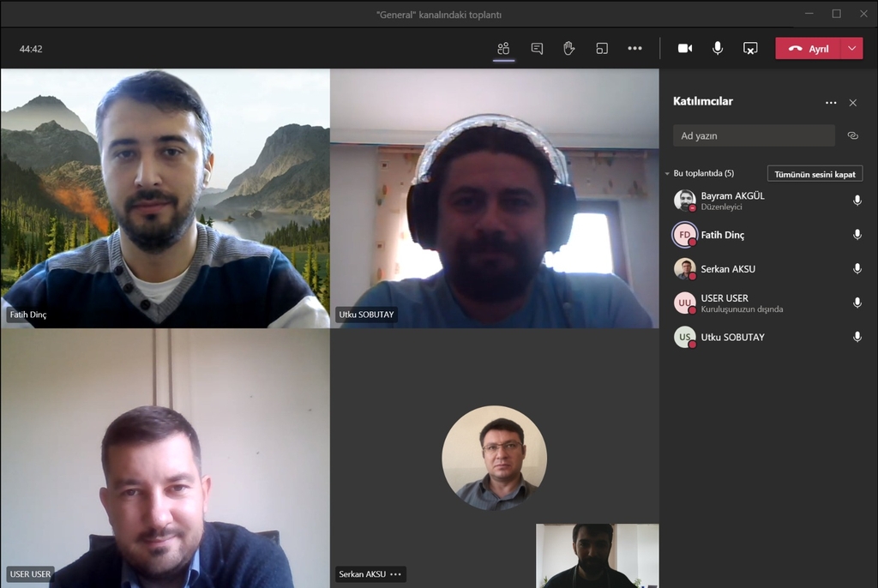
Task: Click Tümünün sesini kapat button
Action: click(x=815, y=174)
